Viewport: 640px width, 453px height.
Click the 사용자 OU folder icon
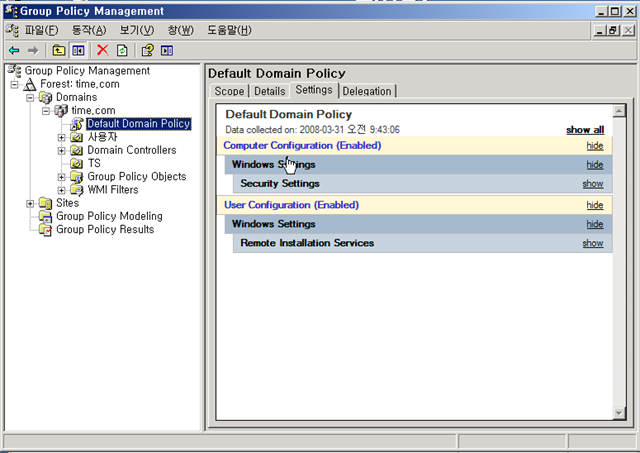(77, 137)
